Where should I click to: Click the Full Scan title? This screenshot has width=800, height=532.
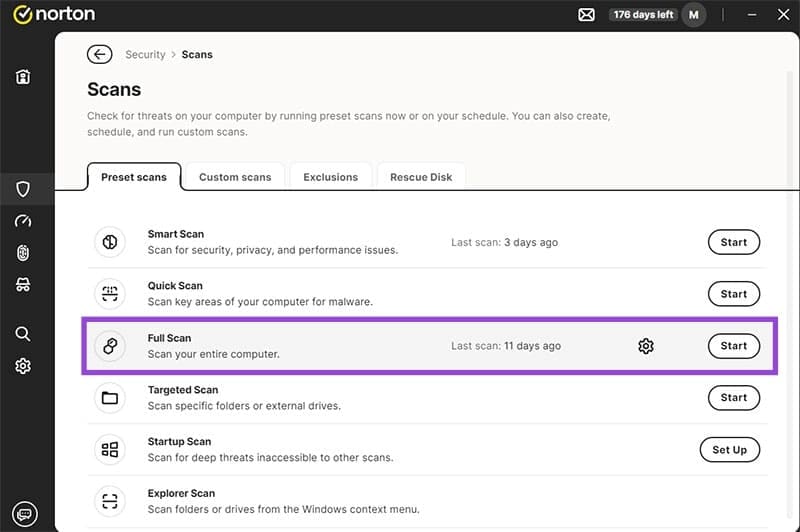[x=169, y=338]
